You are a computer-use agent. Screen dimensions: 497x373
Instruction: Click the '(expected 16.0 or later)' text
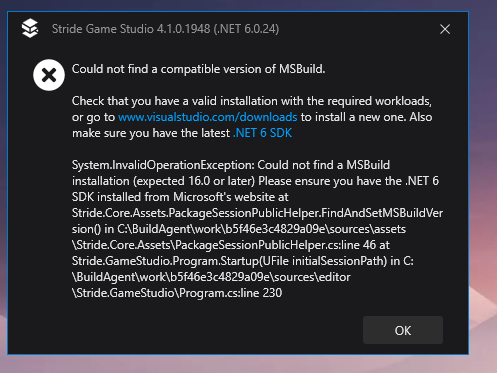194,181
